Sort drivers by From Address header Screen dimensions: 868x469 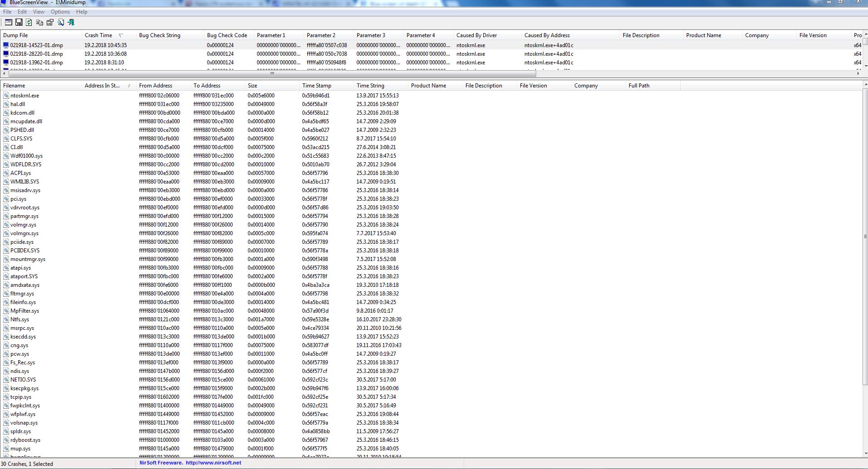[163, 86]
